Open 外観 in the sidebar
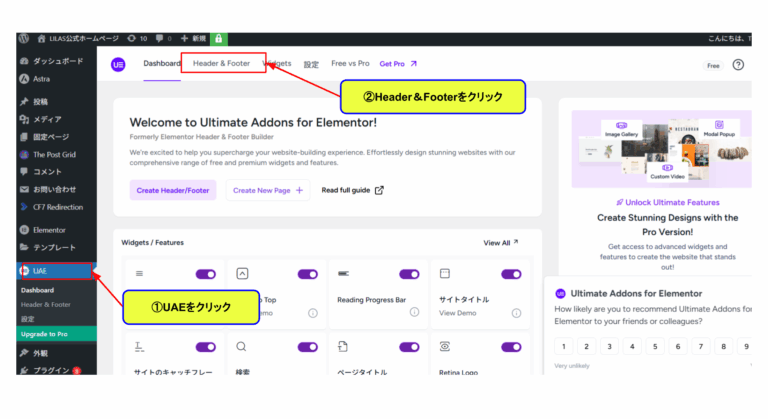The height and width of the screenshot is (419, 768). click(56, 353)
